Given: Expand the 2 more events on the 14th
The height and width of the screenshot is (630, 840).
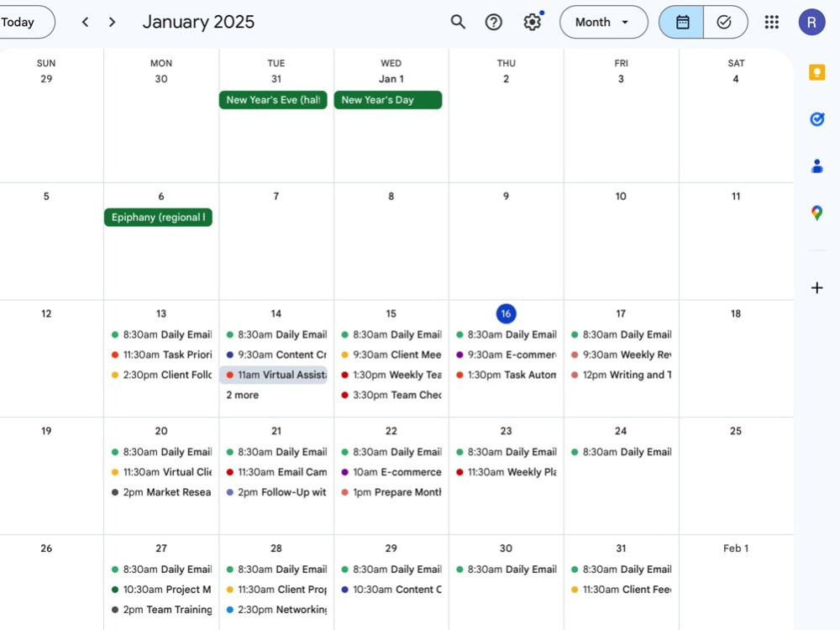Looking at the screenshot, I should click(x=242, y=395).
